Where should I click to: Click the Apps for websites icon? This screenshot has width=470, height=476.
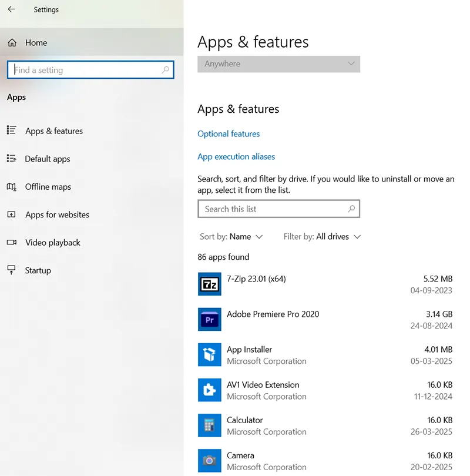(x=12, y=214)
